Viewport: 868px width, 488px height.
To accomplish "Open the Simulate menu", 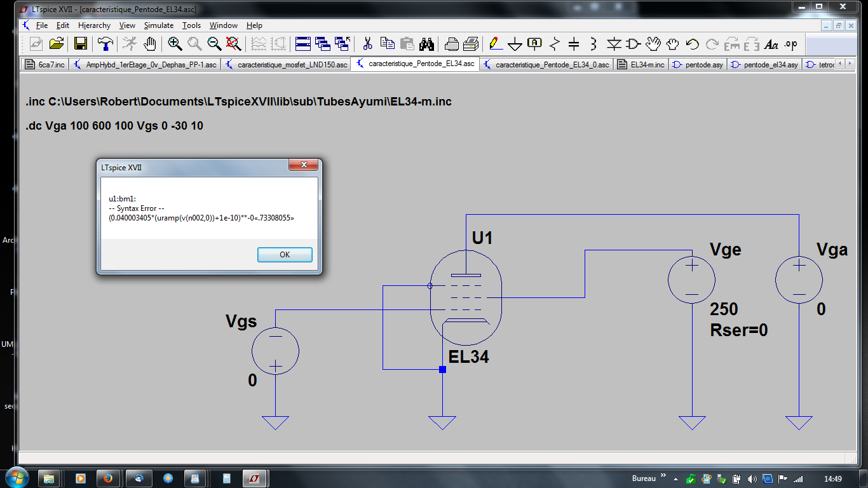I will click(159, 25).
